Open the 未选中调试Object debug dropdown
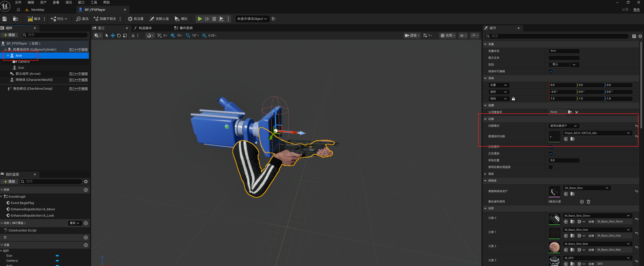The width and height of the screenshot is (644, 266). pyautogui.click(x=252, y=19)
